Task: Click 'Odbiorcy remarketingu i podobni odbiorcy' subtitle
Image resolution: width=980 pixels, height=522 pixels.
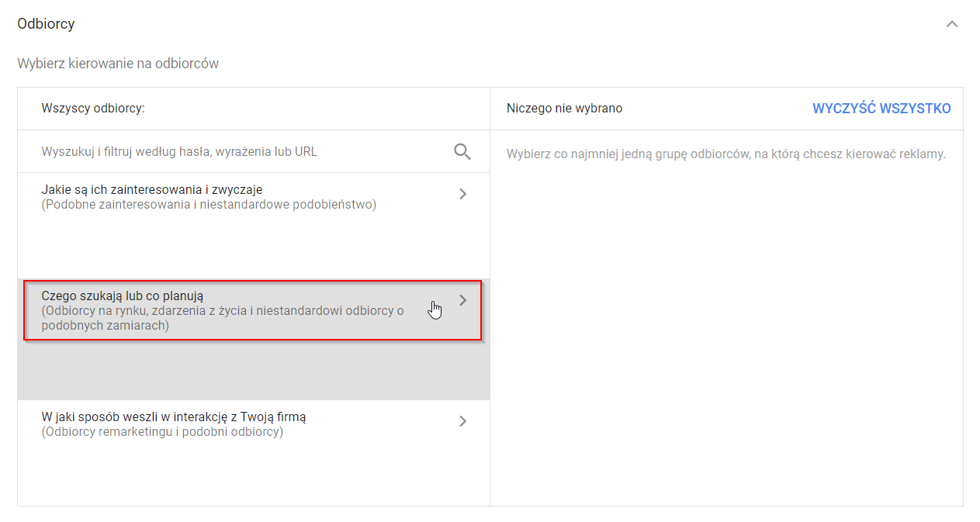Action: pos(162,432)
